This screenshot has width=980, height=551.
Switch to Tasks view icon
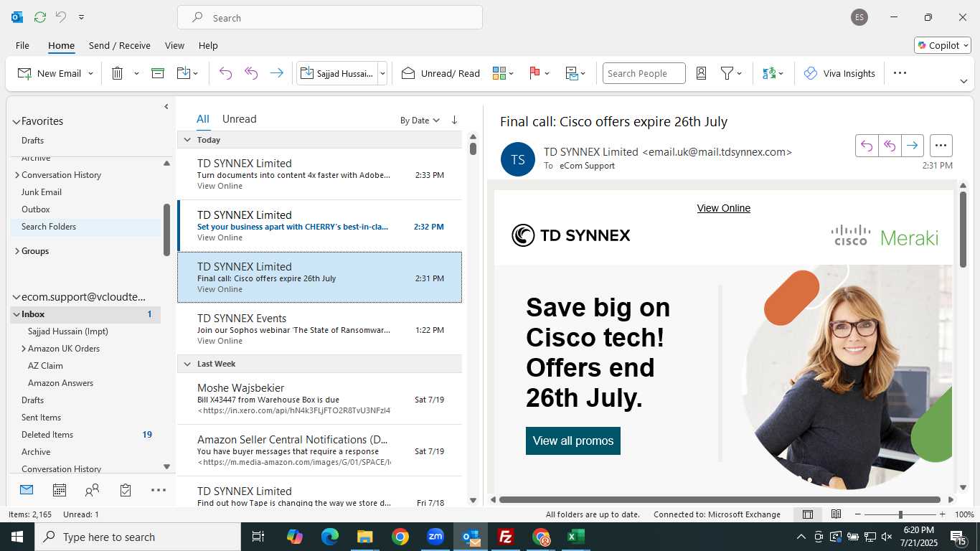point(126,490)
